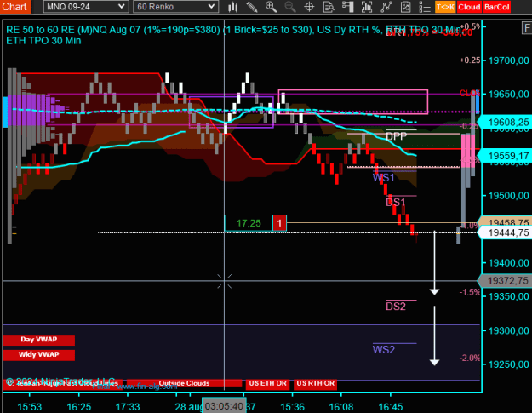The image size is (532, 413).
Task: Open the MNQ 09-24 instrument dropdown
Action: coord(86,7)
